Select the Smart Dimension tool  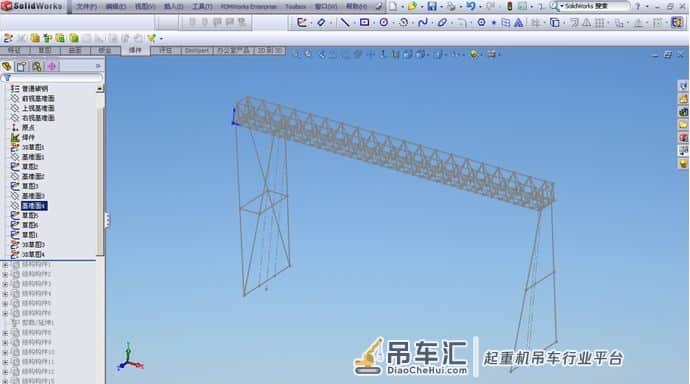(x=321, y=22)
